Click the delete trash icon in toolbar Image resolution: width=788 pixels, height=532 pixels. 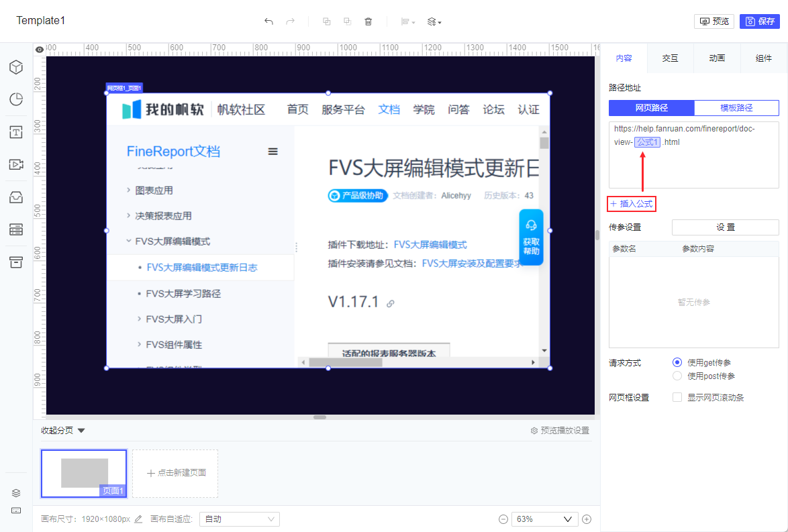pos(368,21)
